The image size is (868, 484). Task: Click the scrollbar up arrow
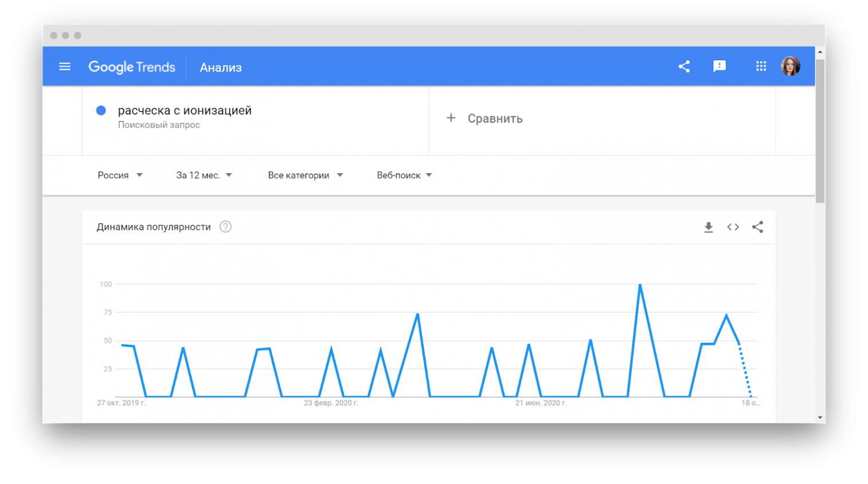(820, 52)
